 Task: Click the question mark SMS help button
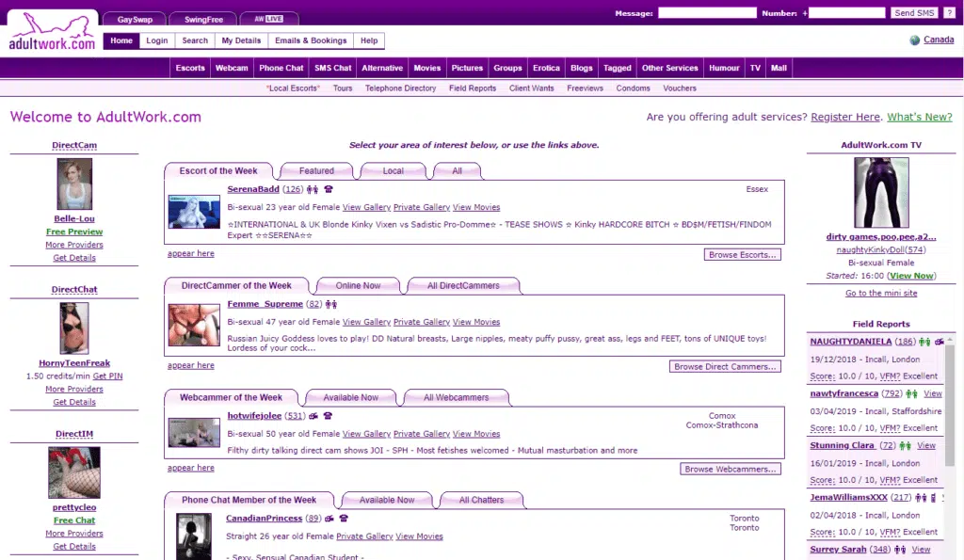coord(949,13)
